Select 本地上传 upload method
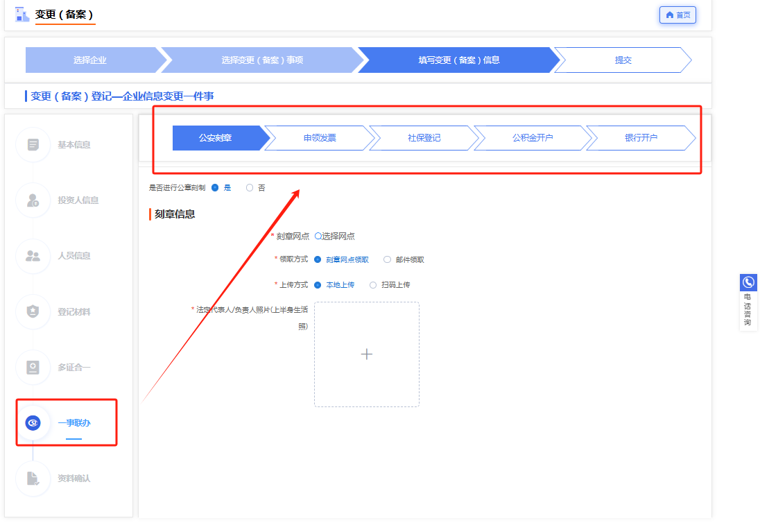 318,285
